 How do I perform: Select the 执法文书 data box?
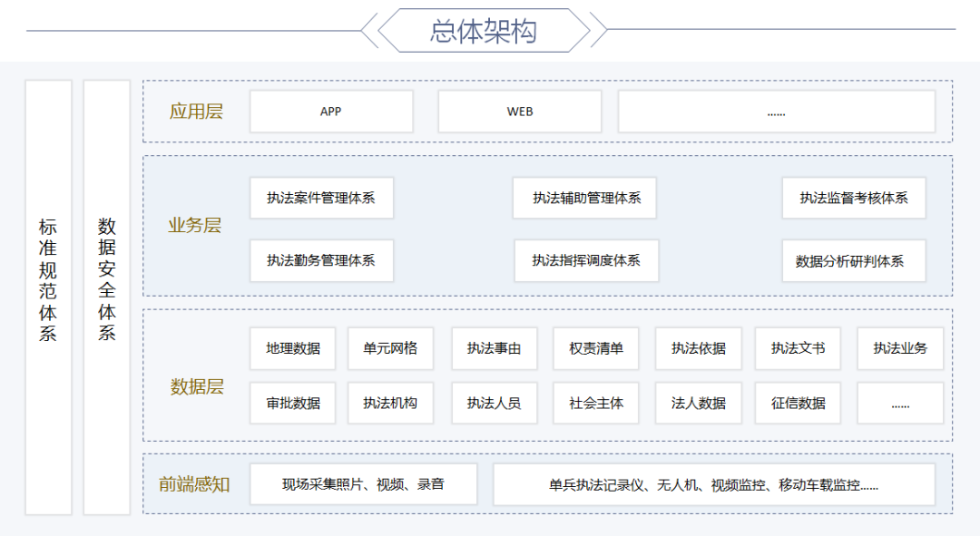tap(799, 348)
